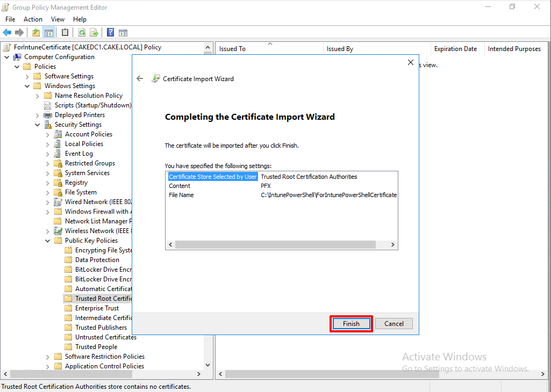The image size is (551, 392).
Task: Click the back arrow in Certificate Import Wizard
Action: point(140,78)
